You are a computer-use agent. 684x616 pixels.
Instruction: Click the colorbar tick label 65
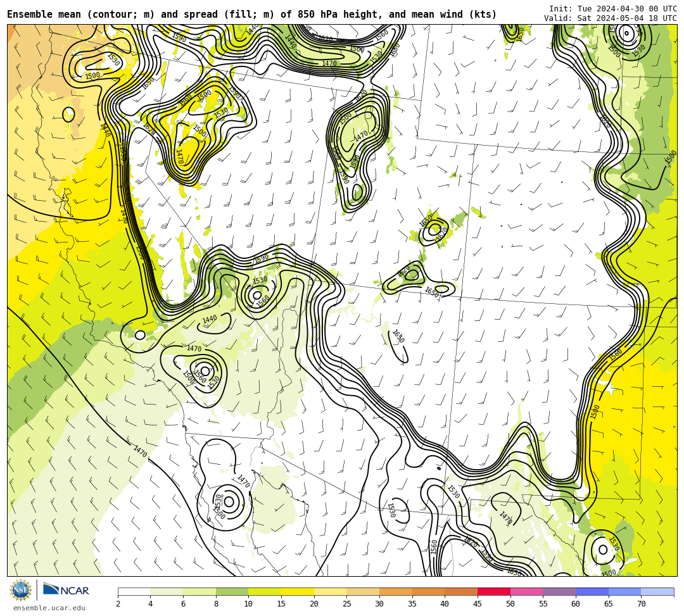(609, 604)
